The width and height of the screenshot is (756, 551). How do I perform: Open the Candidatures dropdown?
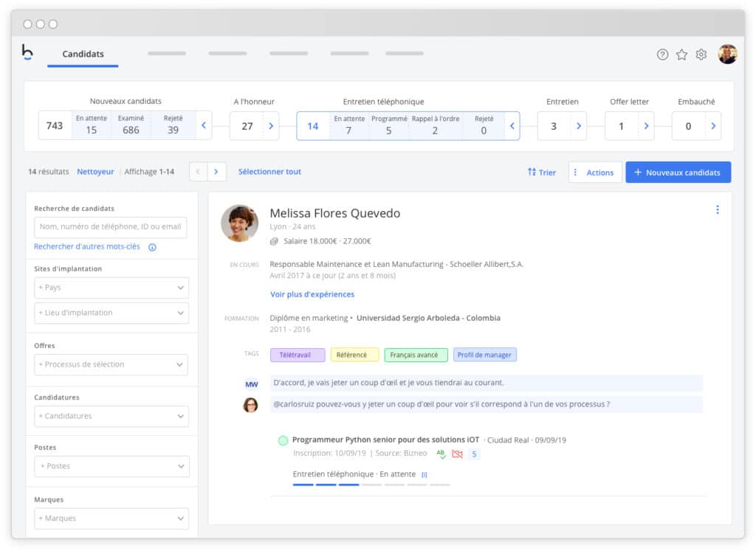click(x=111, y=416)
